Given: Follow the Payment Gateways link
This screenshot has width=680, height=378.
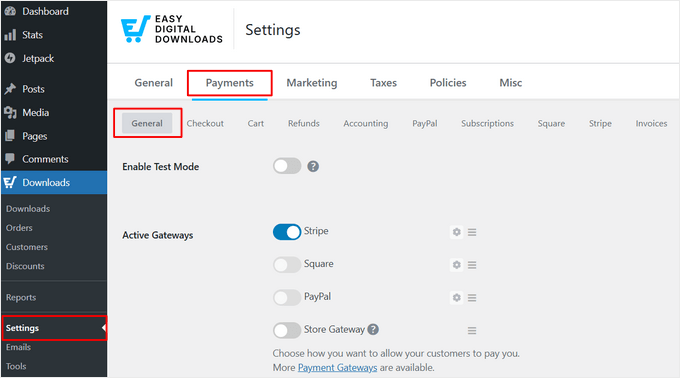Looking at the screenshot, I should tap(337, 368).
